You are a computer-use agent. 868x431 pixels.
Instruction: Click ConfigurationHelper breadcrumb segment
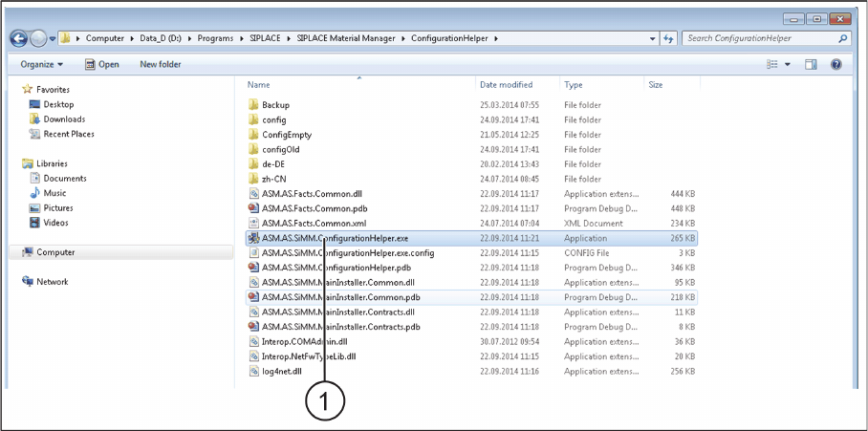tap(450, 39)
